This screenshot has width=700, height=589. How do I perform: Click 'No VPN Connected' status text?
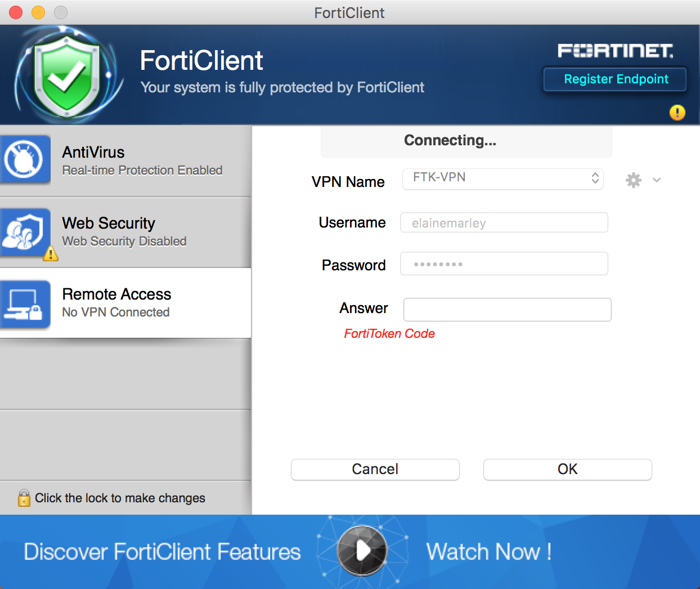[x=116, y=312]
